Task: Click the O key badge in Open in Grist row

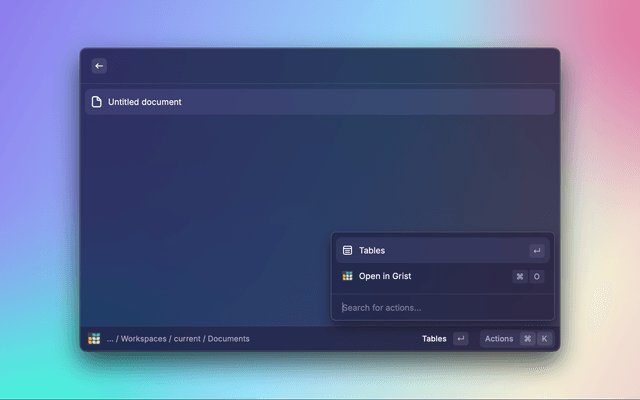Action: tap(537, 276)
